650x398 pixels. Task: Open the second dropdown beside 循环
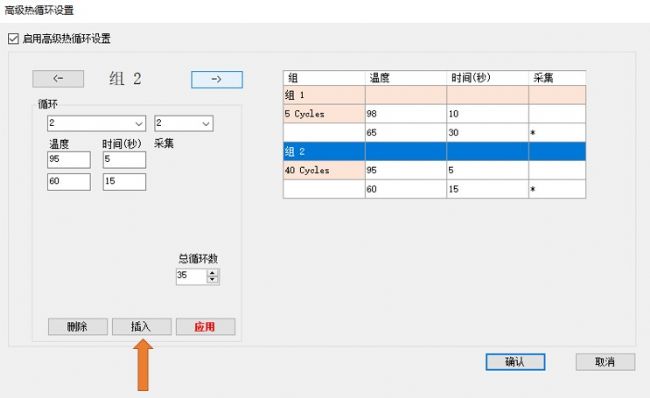tap(184, 123)
